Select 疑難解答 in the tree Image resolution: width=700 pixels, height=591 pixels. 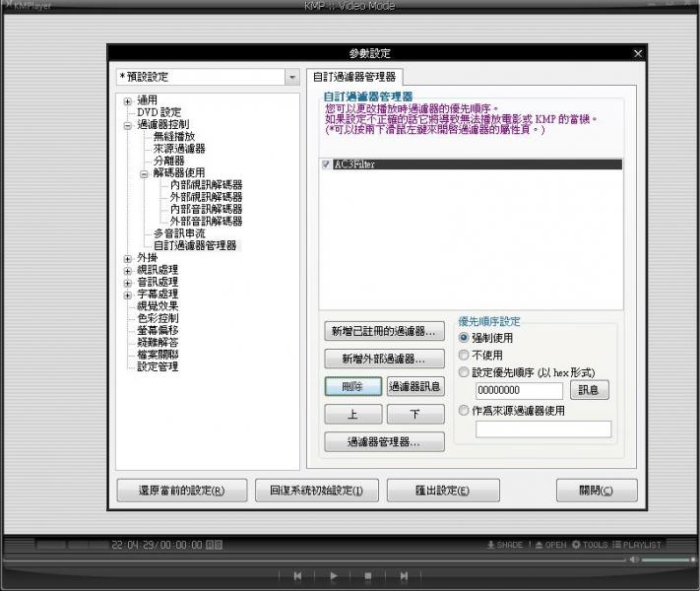(158, 342)
